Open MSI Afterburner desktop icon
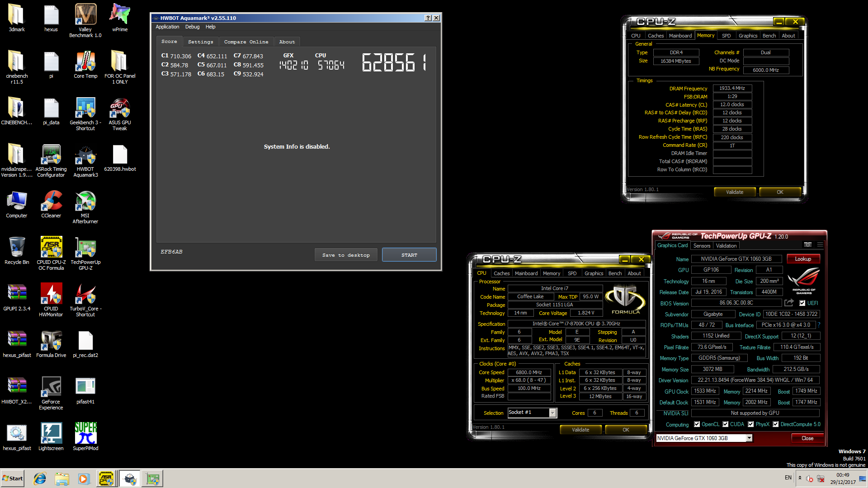 (85, 207)
